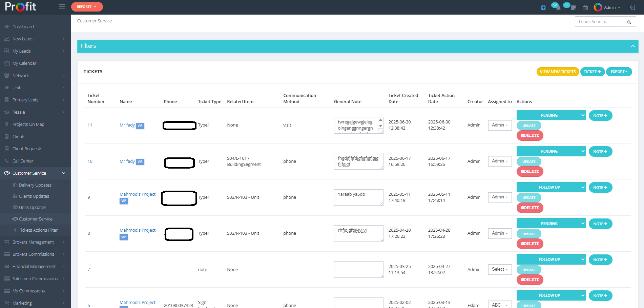Change ticket 8 status from Pending
This screenshot has height=308, width=644.
click(551, 223)
